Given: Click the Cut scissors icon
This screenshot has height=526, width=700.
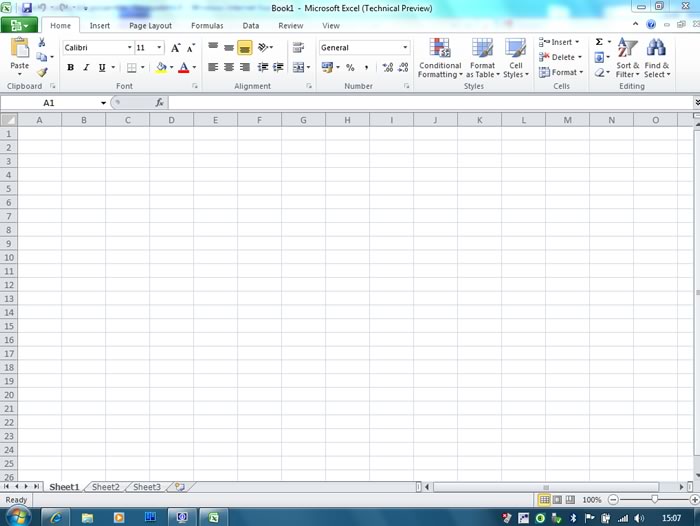Looking at the screenshot, I should 42,43.
